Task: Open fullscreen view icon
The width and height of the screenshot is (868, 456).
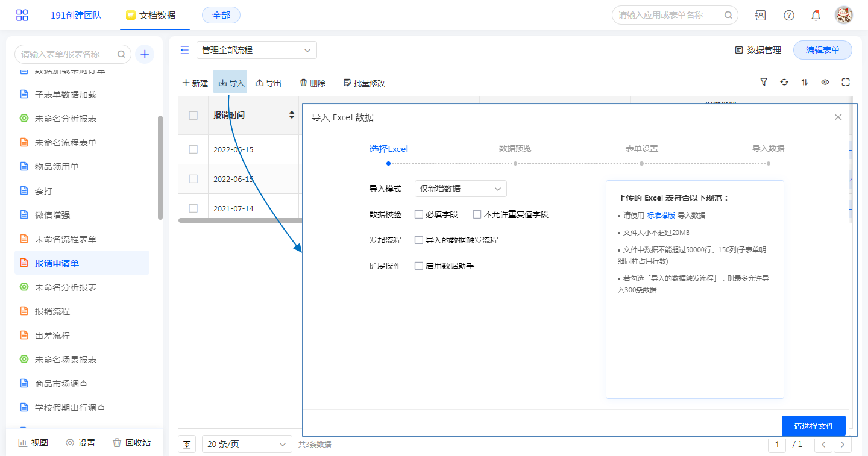Action: point(846,82)
